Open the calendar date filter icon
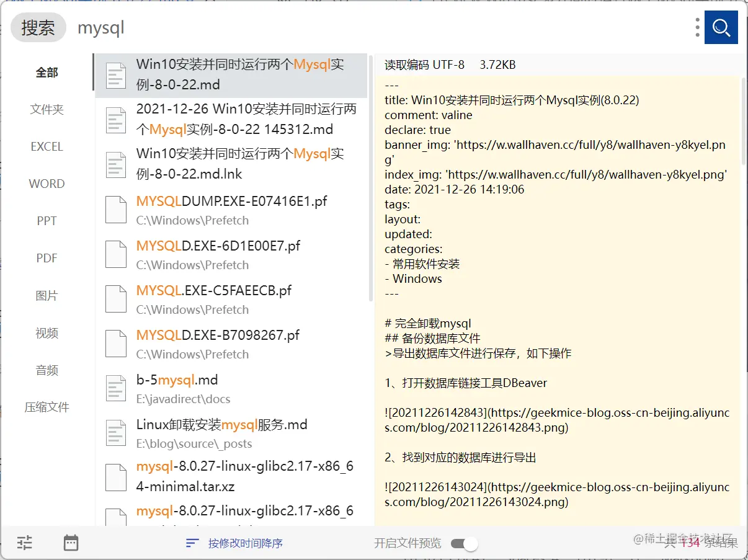 pos(71,543)
